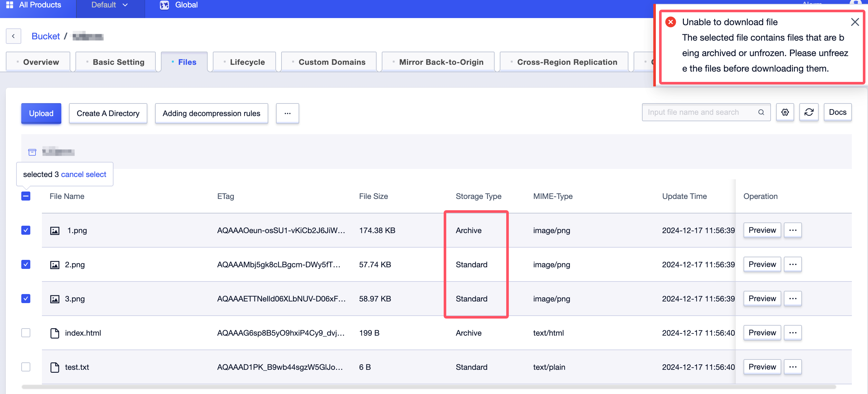
Task: Open list settings gear icon
Action: tap(785, 112)
